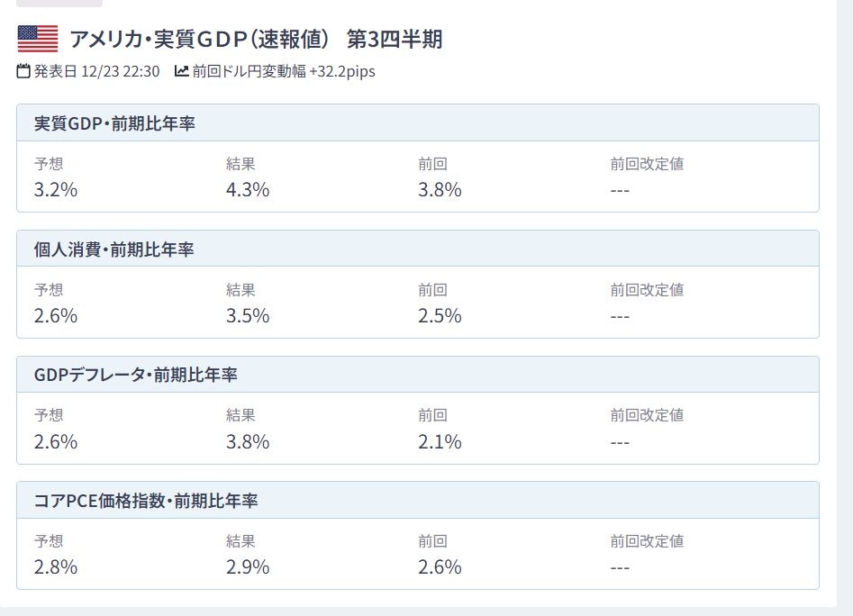853x616 pixels.
Task: Click the +32.2pips fluctuation value
Action: (341, 71)
